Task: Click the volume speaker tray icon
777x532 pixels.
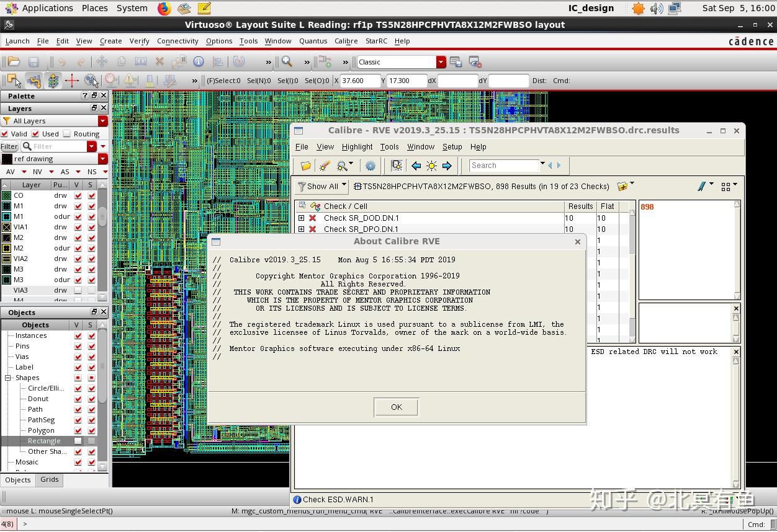Action: point(656,8)
